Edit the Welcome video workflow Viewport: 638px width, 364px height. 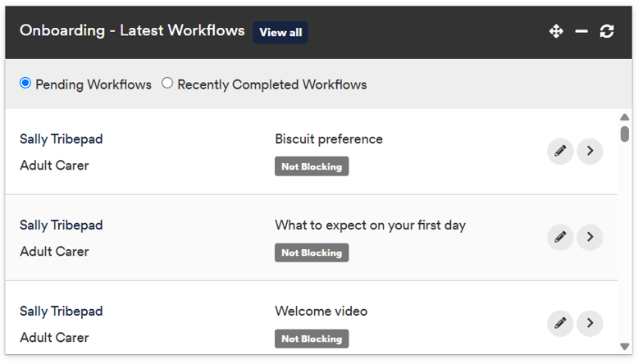(x=560, y=323)
